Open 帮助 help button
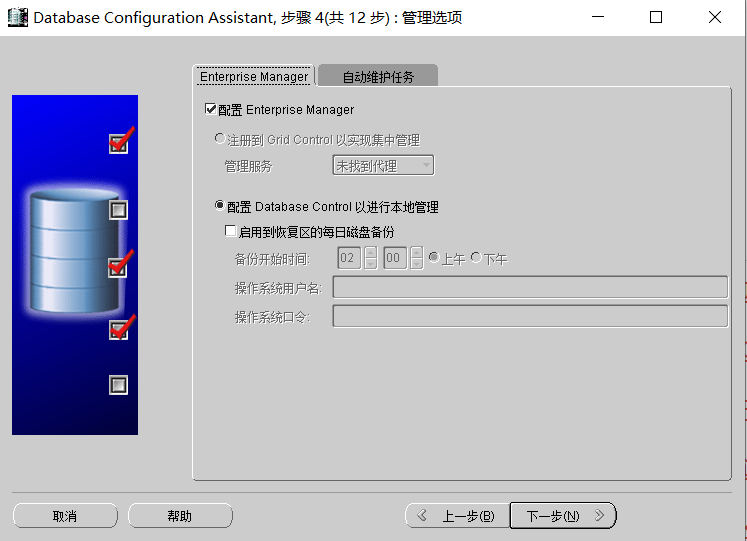This screenshot has width=747, height=541. click(180, 516)
